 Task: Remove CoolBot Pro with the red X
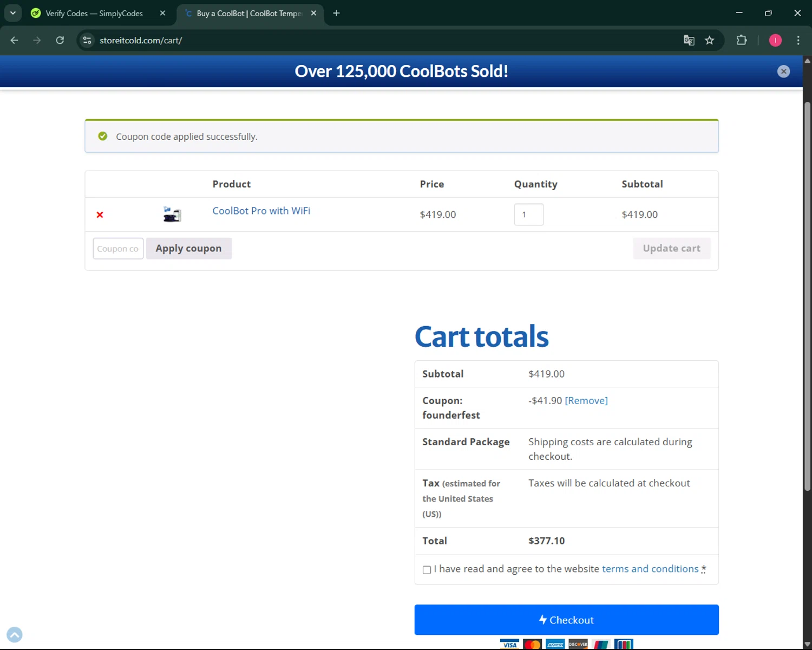[x=100, y=215]
